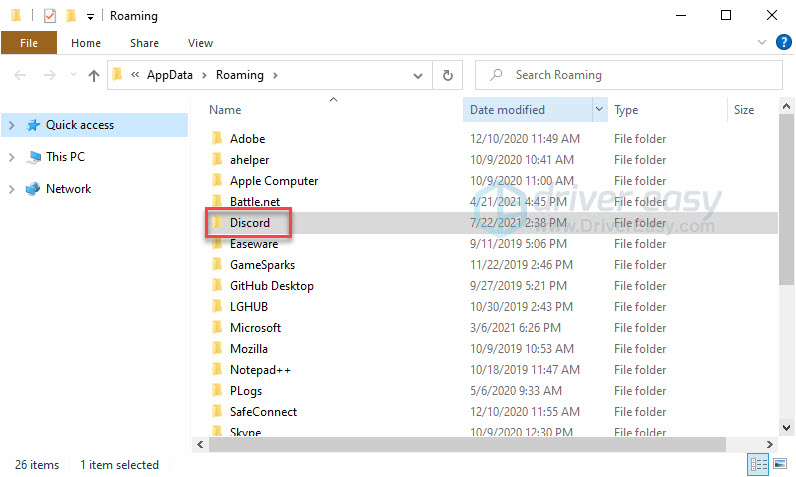This screenshot has width=796, height=477.
Task: Click the vertical scrollbar down arrow
Action: pyautogui.click(x=786, y=428)
